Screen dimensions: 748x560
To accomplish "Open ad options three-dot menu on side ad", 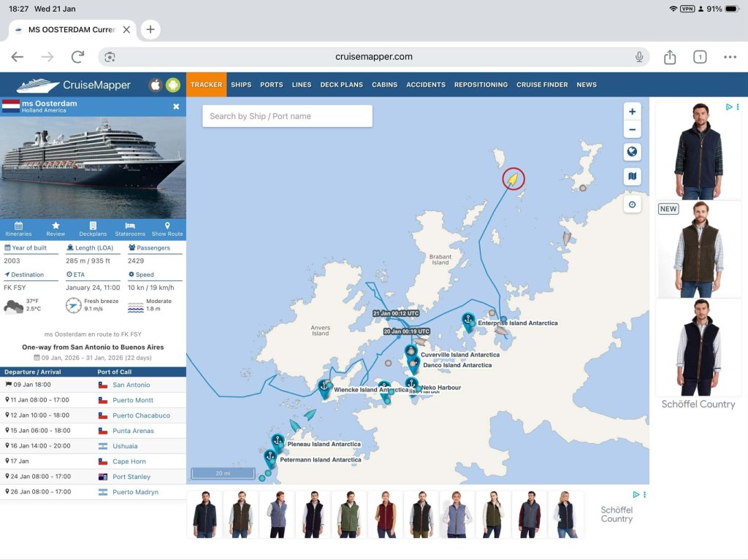I will [x=738, y=107].
